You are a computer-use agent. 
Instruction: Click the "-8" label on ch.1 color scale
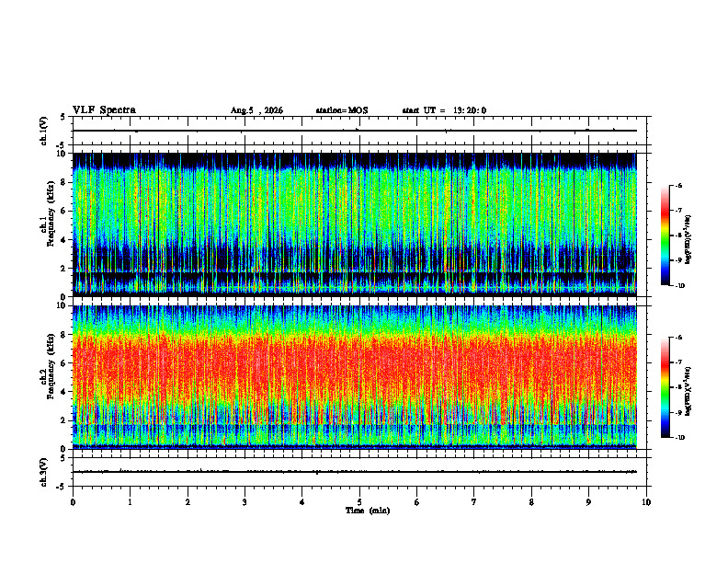(x=678, y=236)
